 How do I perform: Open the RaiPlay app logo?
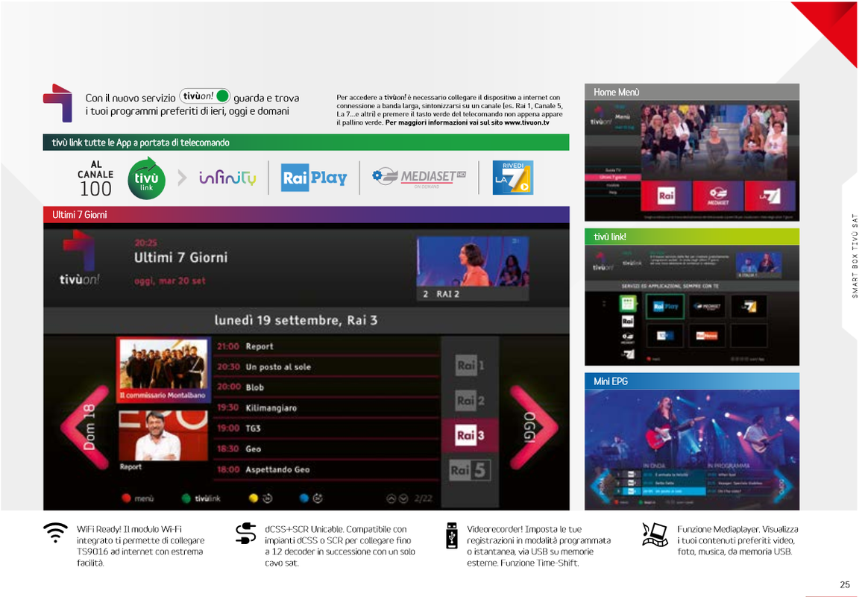click(314, 178)
